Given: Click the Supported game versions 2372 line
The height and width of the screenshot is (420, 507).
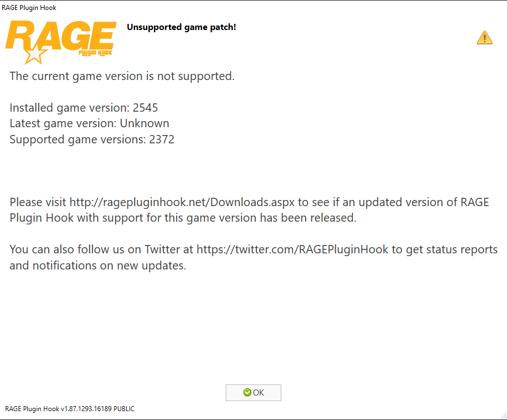Looking at the screenshot, I should pos(92,139).
